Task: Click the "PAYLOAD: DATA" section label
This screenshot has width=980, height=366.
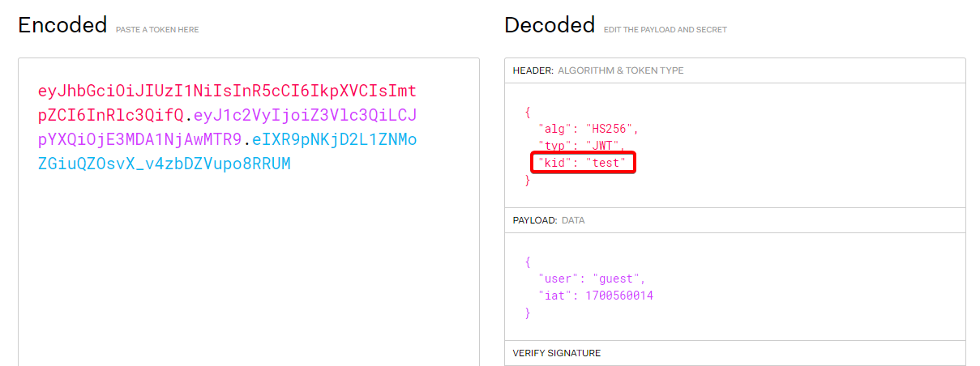Action: coord(548,220)
